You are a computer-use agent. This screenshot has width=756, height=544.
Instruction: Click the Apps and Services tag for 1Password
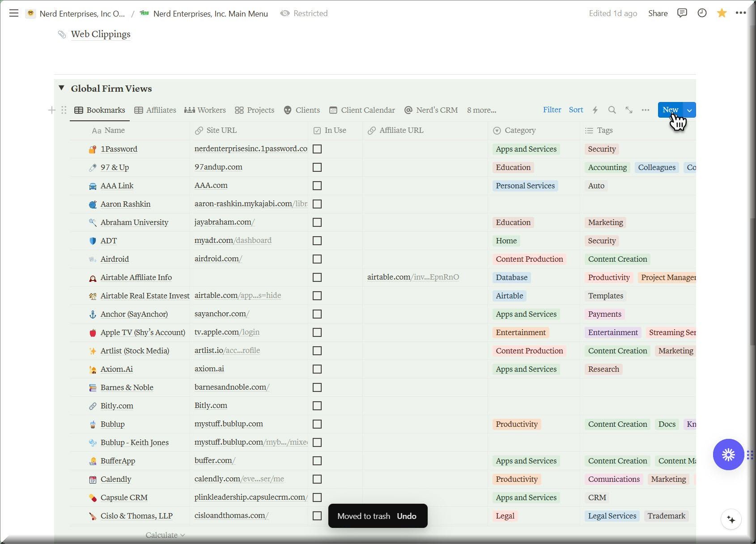526,149
